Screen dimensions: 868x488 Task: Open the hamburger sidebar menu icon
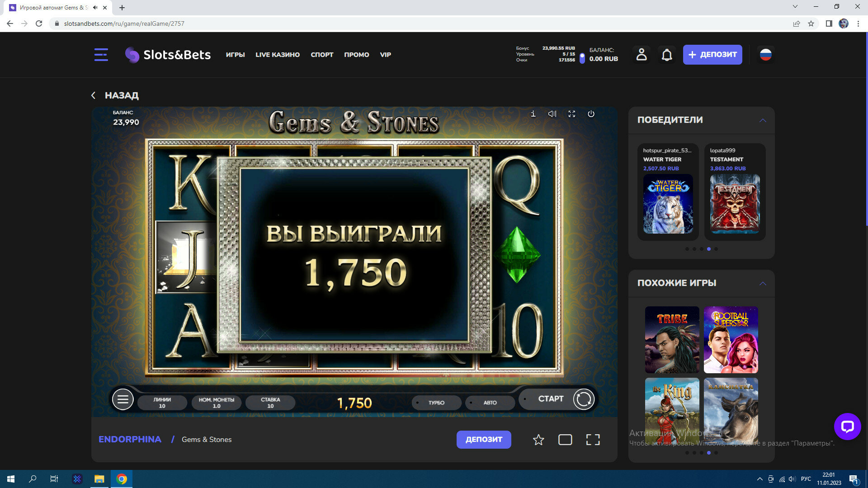click(101, 55)
